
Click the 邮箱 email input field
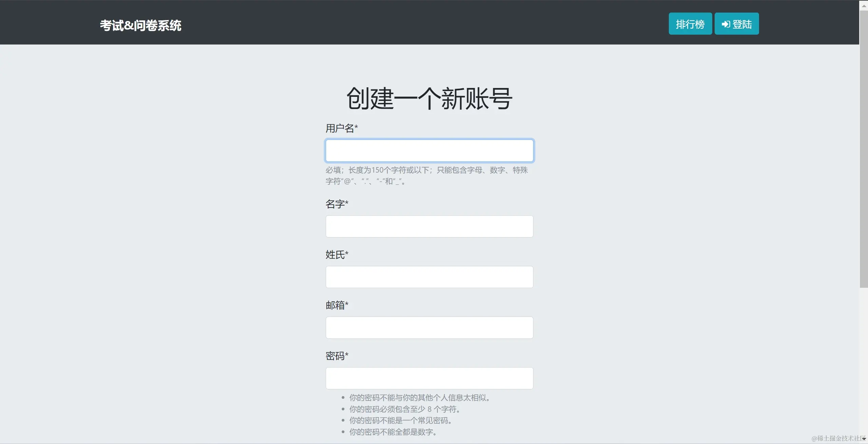point(429,327)
